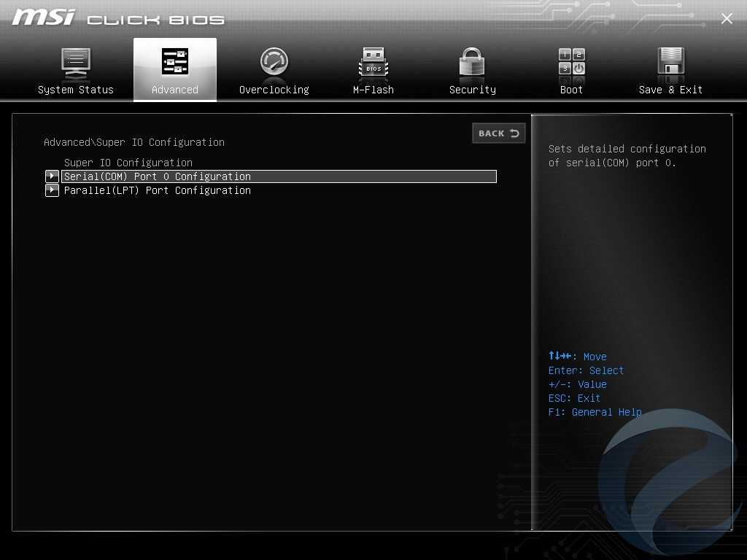Click the F1: General Help hint

tap(595, 412)
